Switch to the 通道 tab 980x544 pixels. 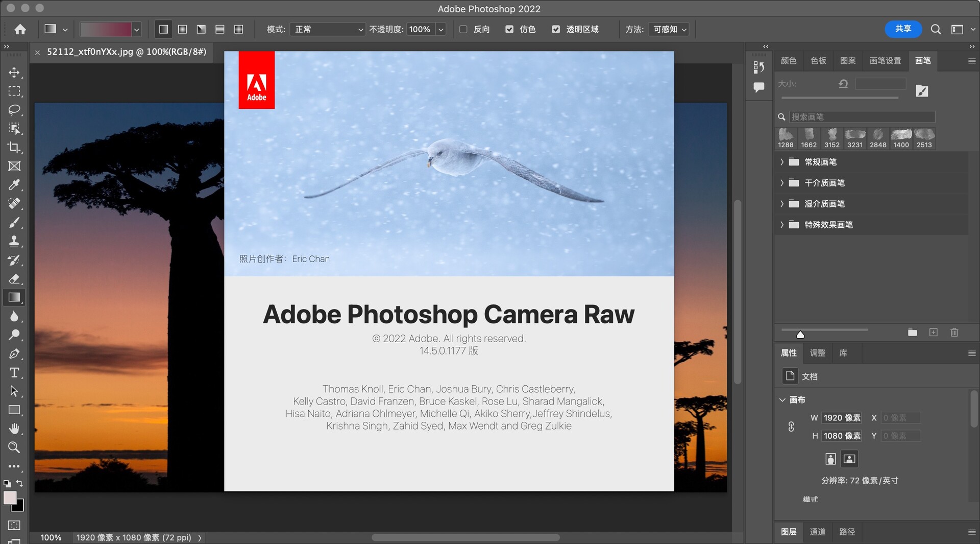coord(817,532)
